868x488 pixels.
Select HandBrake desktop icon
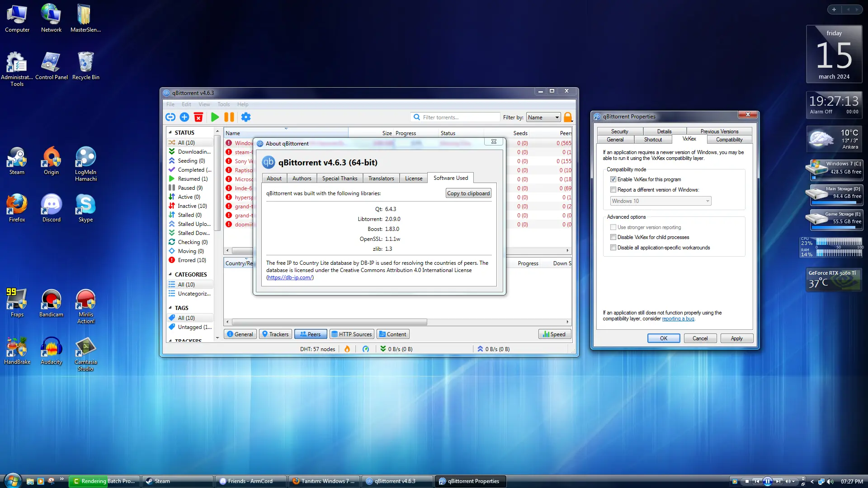coord(17,351)
